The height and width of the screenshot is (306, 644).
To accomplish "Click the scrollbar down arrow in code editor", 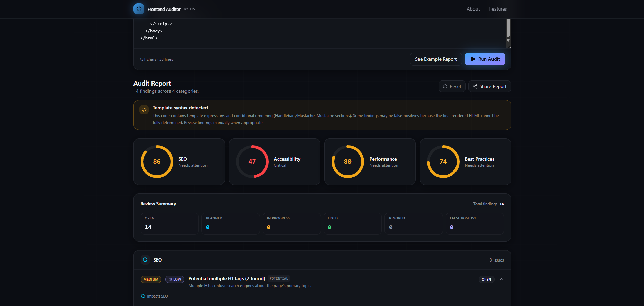I will pyautogui.click(x=508, y=40).
